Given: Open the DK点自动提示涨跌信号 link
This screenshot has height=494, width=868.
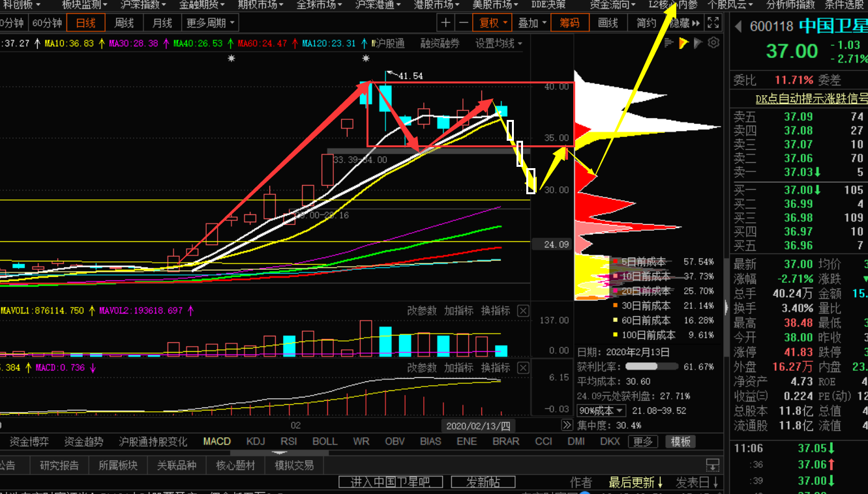Looking at the screenshot, I should pos(812,99).
